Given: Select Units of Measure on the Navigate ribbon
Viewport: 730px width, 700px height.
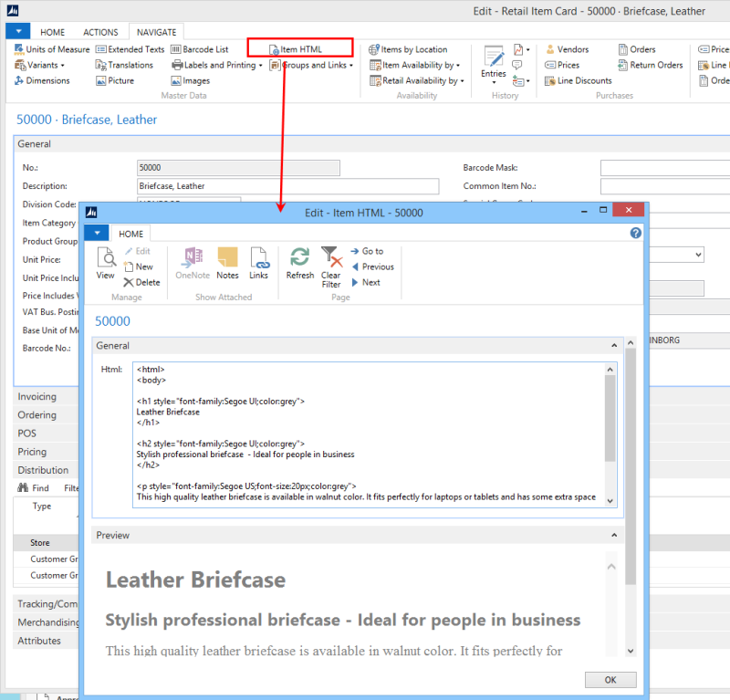Looking at the screenshot, I should (57, 49).
